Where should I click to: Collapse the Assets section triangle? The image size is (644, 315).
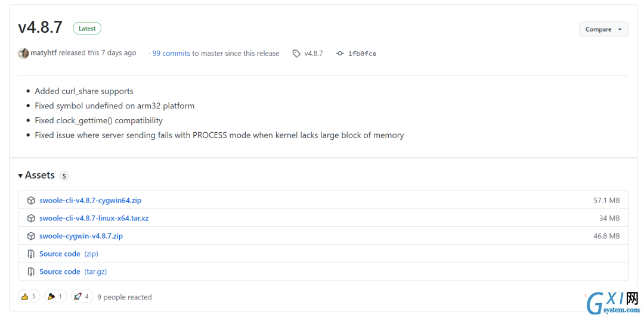click(x=20, y=176)
